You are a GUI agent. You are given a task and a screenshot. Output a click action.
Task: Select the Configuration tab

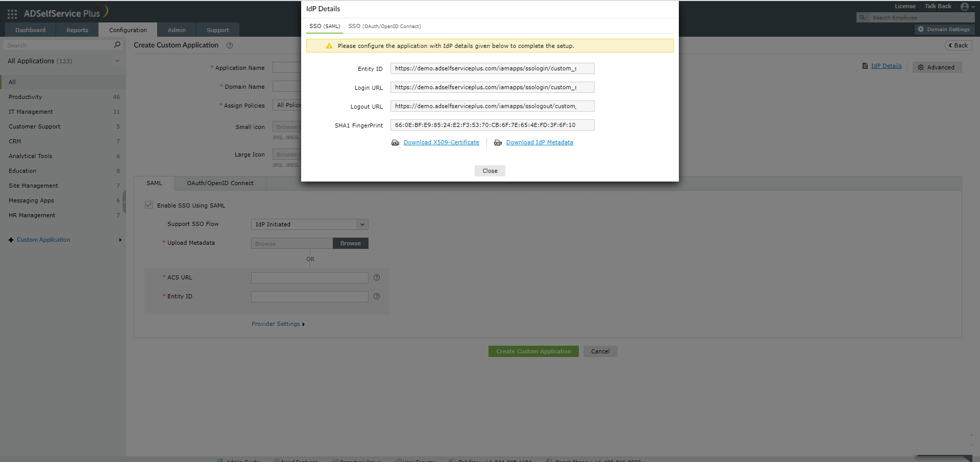coord(128,30)
